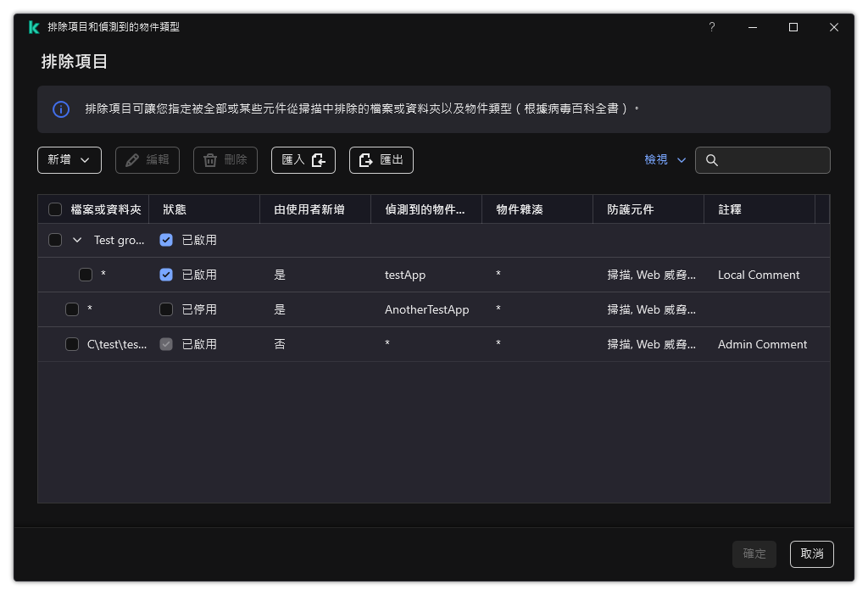Check the select-all checkbox in the header row
Image resolution: width=868 pixels, height=595 pixels.
pos(55,209)
